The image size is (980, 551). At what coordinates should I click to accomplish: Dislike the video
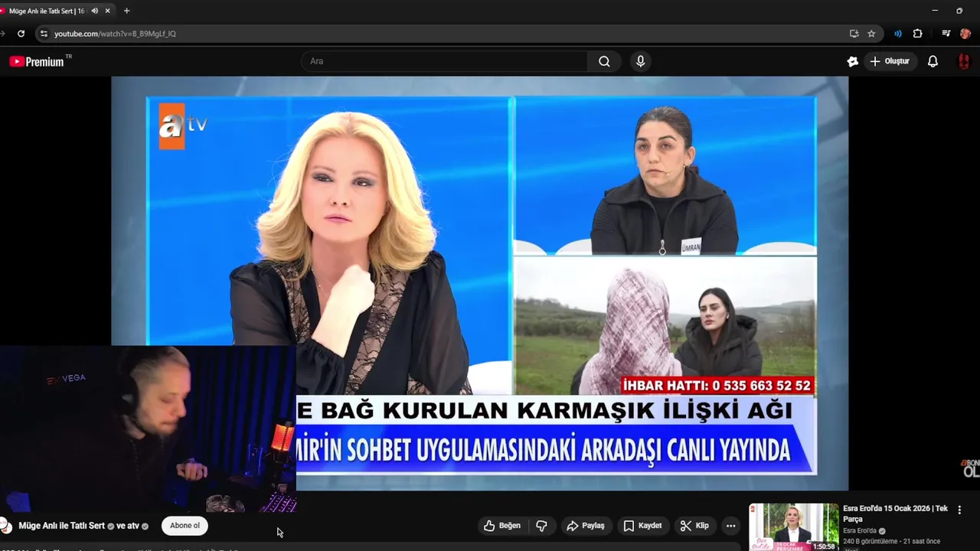coord(541,526)
